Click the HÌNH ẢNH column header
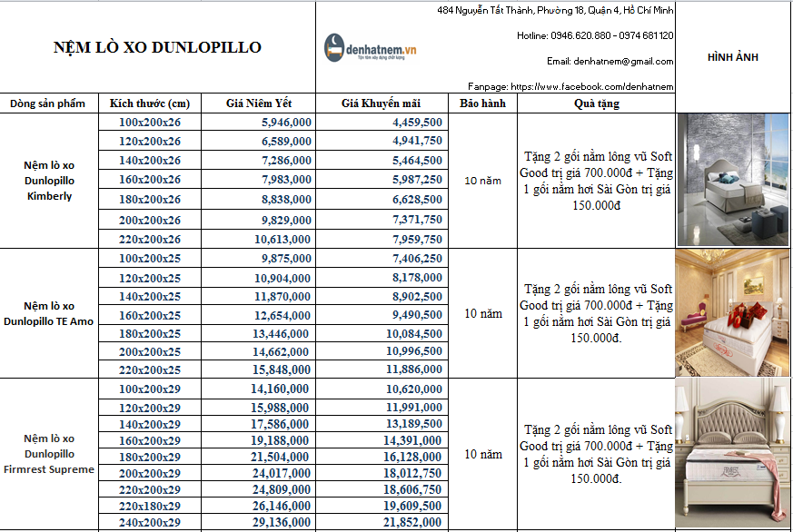This screenshot has height=532, width=793. 733,57
